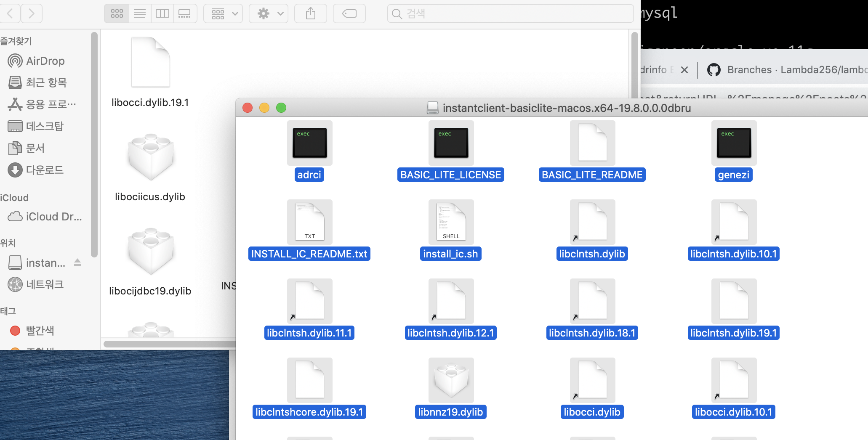The width and height of the screenshot is (868, 440).
Task: Click the 즐겨찾기 sidebar section header
Action: (16, 41)
